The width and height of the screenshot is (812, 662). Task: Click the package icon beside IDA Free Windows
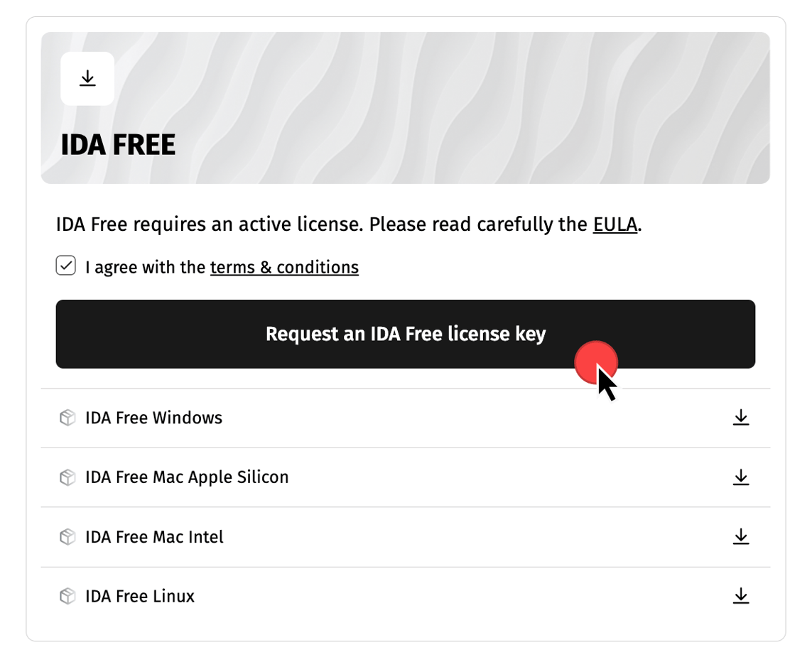tap(67, 418)
